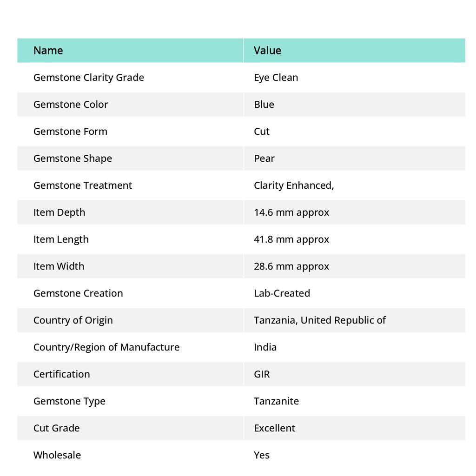Click the Wholesale Yes value

262,455
